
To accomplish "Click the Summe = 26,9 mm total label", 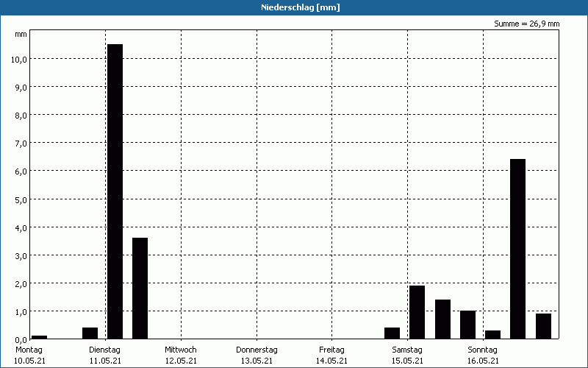I will [x=526, y=24].
